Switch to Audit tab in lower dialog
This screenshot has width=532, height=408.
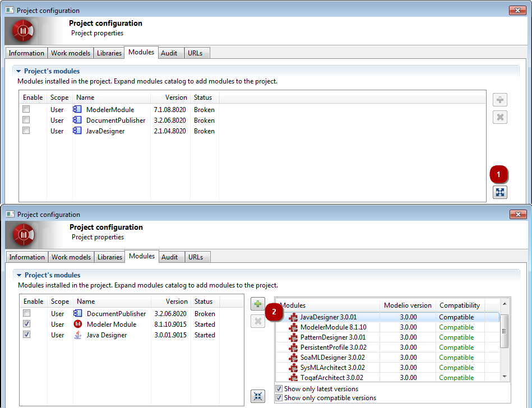[169, 257]
